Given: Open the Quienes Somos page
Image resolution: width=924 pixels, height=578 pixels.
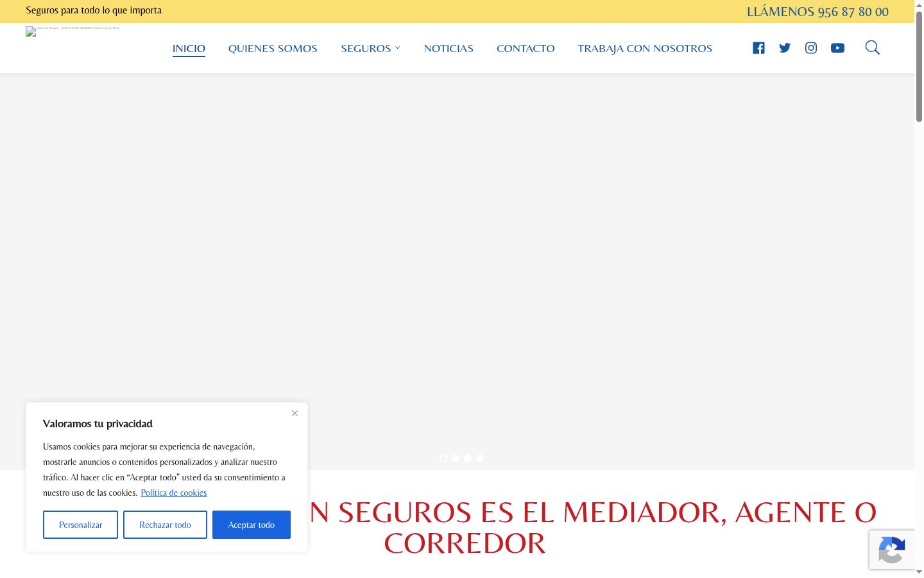Looking at the screenshot, I should pos(273,48).
